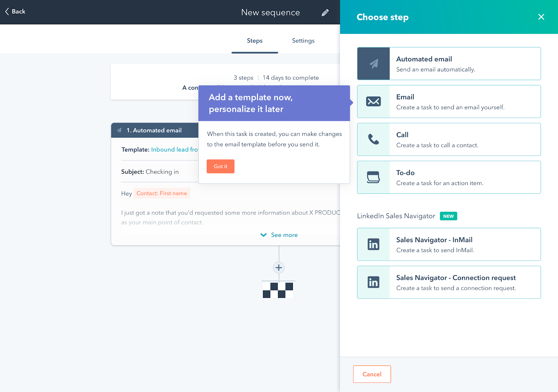Open the Inbound lead template link
558x392 pixels.
(x=174, y=149)
